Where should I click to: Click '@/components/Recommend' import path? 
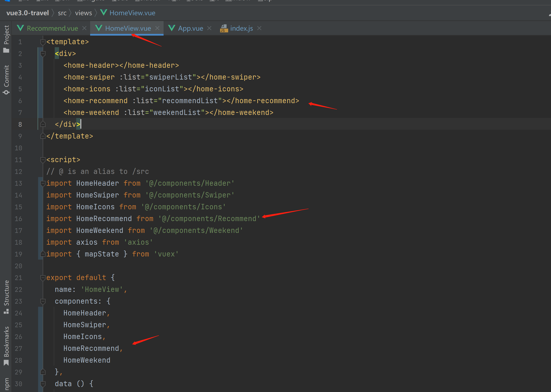click(x=209, y=219)
